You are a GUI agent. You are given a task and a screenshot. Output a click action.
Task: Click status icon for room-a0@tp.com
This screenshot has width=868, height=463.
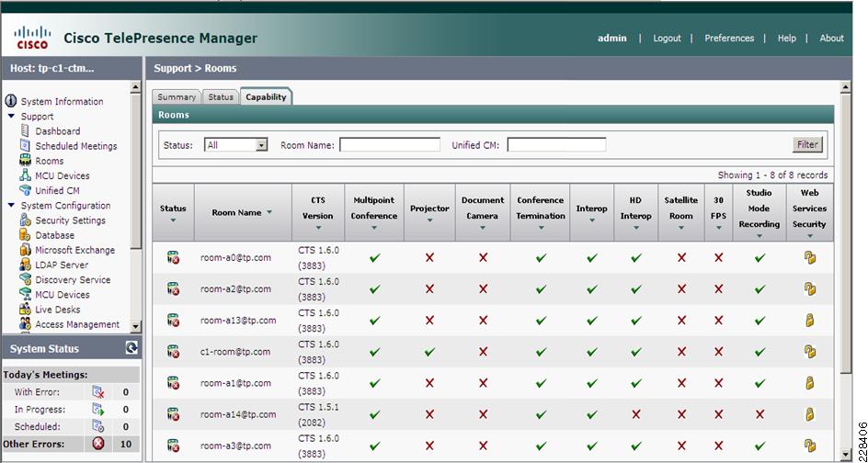coord(173,257)
